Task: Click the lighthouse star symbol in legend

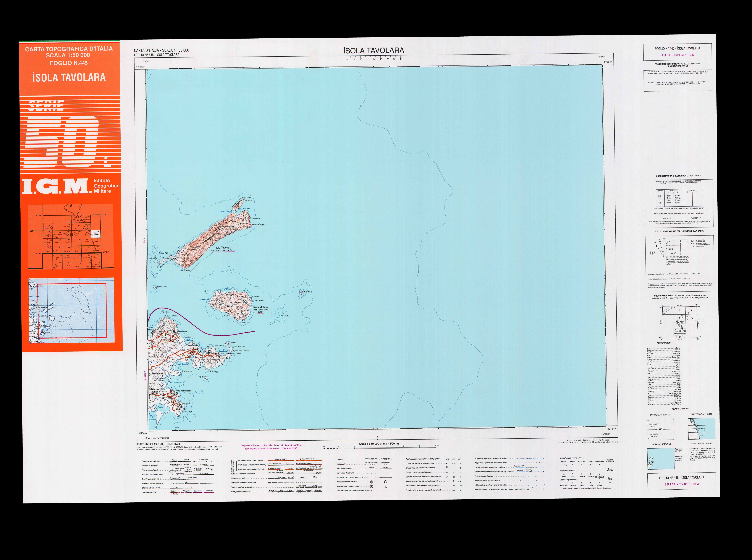Action: pyautogui.click(x=371, y=491)
